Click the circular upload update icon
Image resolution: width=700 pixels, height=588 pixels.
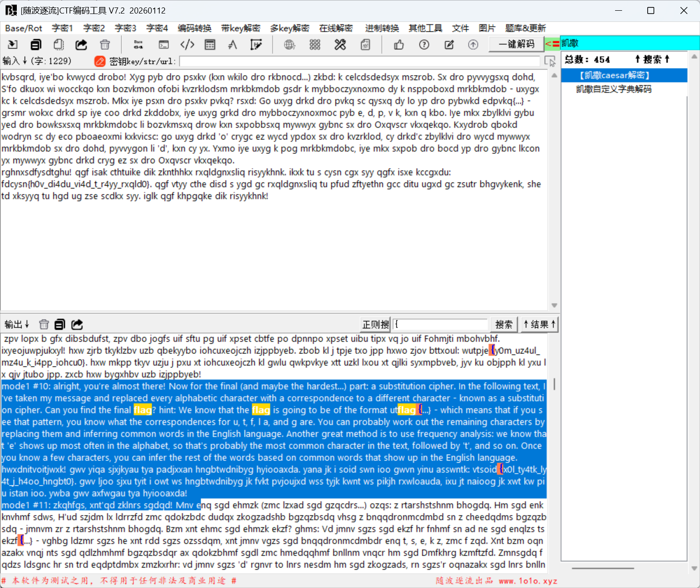tap(473, 44)
